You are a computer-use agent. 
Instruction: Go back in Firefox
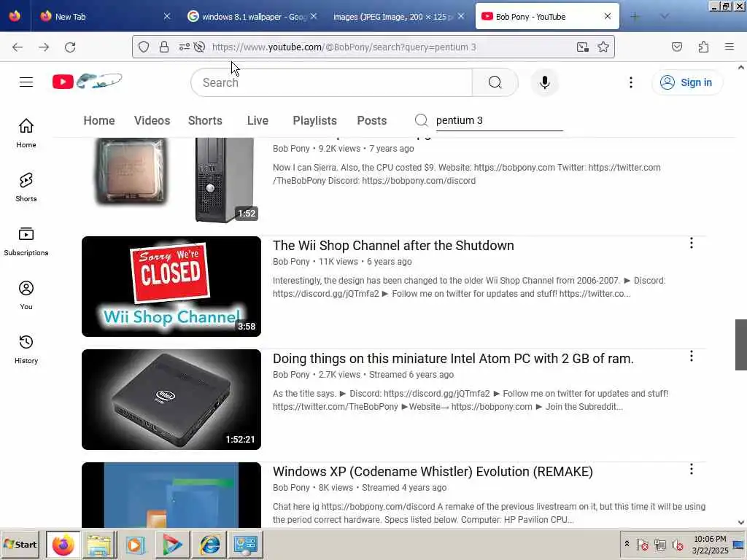18,47
